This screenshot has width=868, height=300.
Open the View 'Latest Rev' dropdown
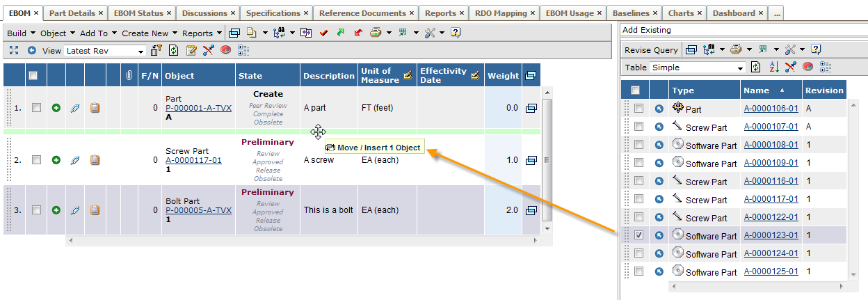[x=140, y=51]
